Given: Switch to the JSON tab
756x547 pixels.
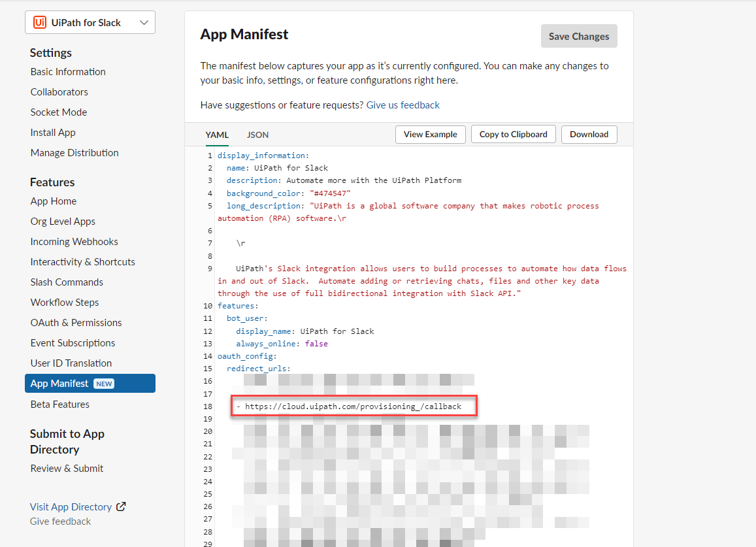Looking at the screenshot, I should tap(257, 135).
